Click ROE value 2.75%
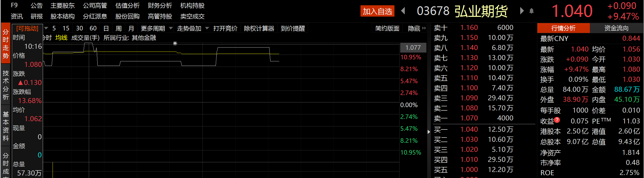644x178 pixels. pos(629,173)
